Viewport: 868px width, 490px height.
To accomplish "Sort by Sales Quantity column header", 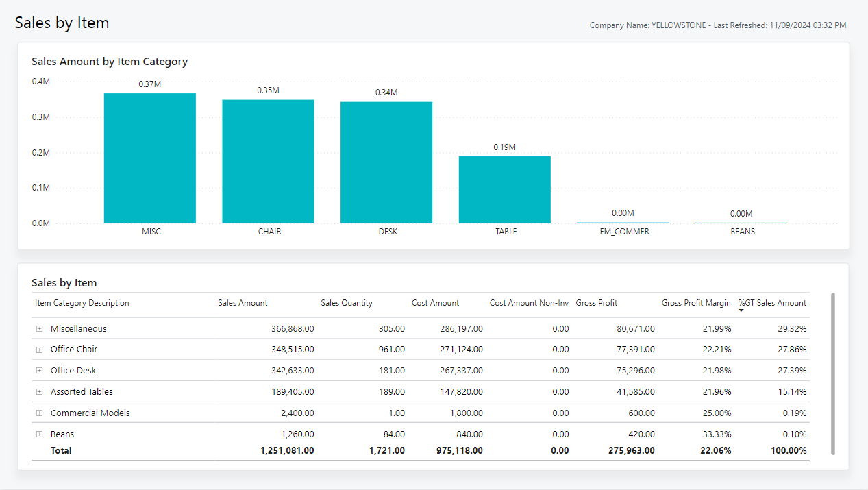I will coord(347,303).
